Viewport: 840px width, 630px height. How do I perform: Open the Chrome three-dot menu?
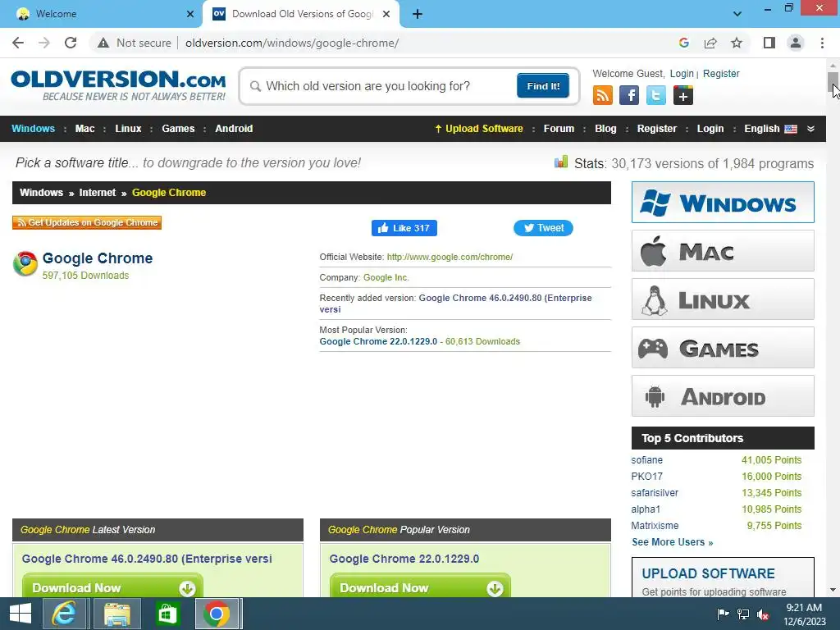tap(822, 43)
